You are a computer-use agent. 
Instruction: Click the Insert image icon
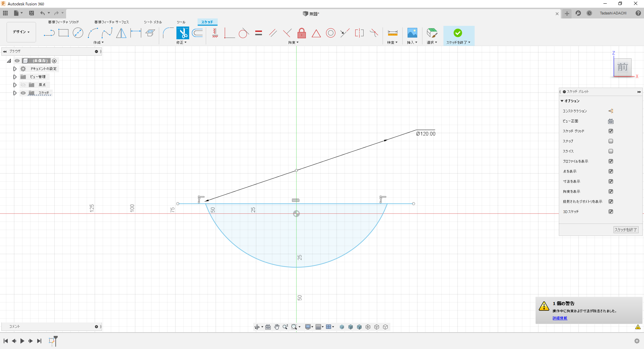412,33
